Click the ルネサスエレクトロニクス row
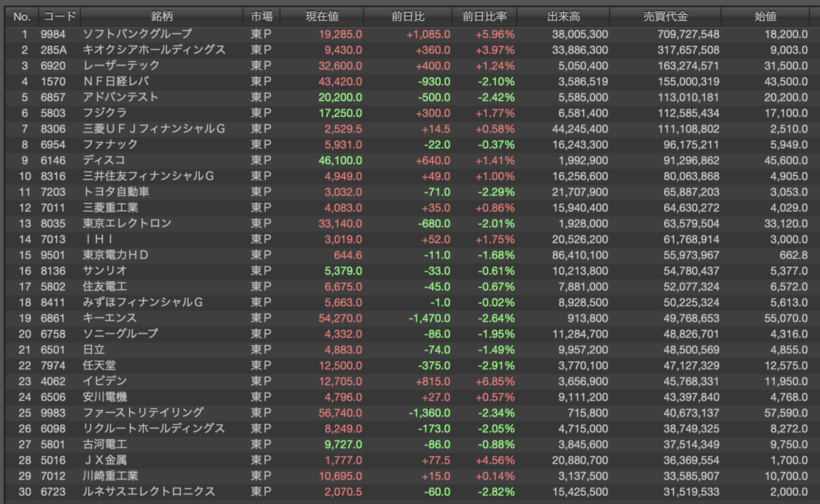Image resolution: width=820 pixels, height=504 pixels. pyautogui.click(x=411, y=492)
